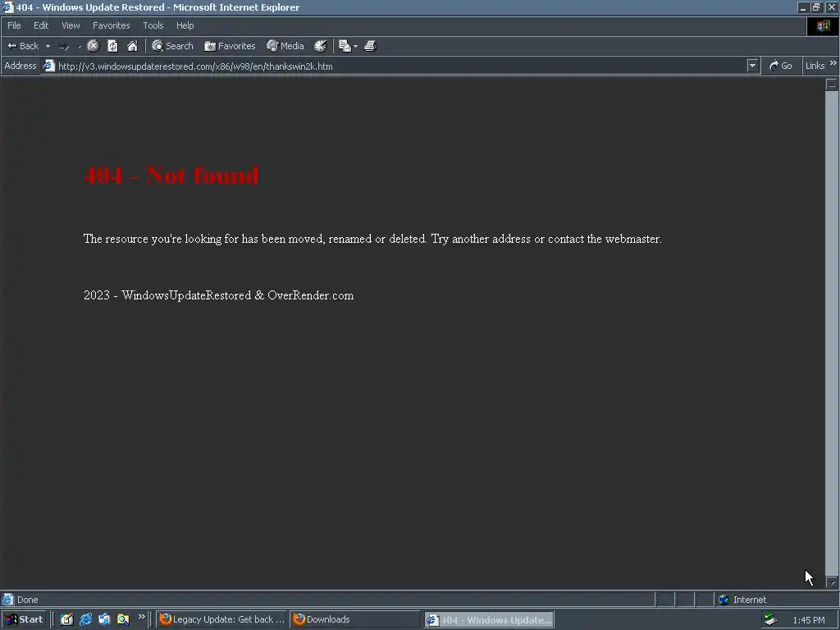Click the Refresh page icon
Image resolution: width=840 pixels, height=630 pixels.
point(112,46)
